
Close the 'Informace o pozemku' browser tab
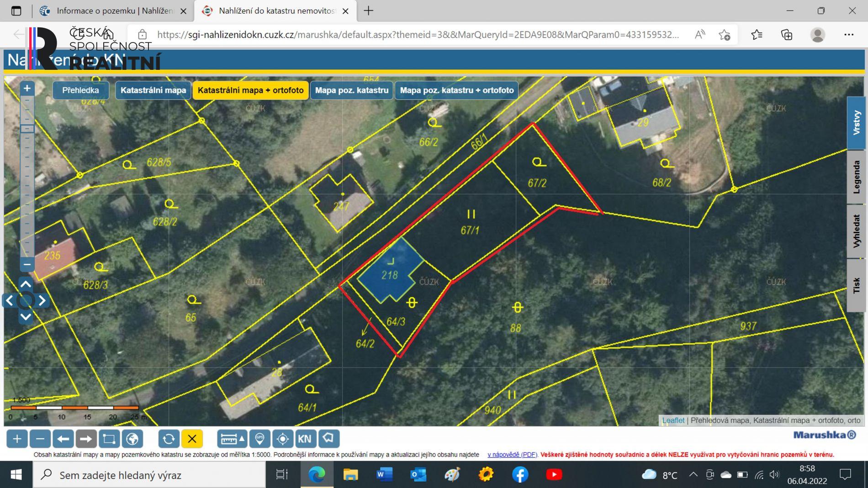[x=183, y=11]
